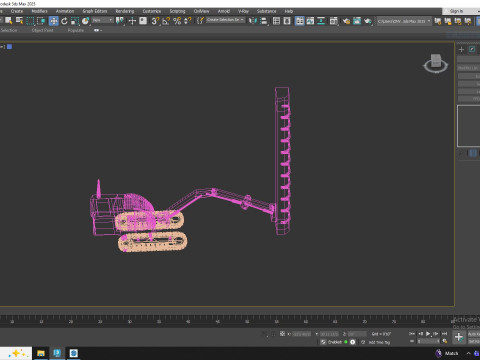Toggle the Ribbon display icon
Viewport: 480px width, 360px height.
300,21
